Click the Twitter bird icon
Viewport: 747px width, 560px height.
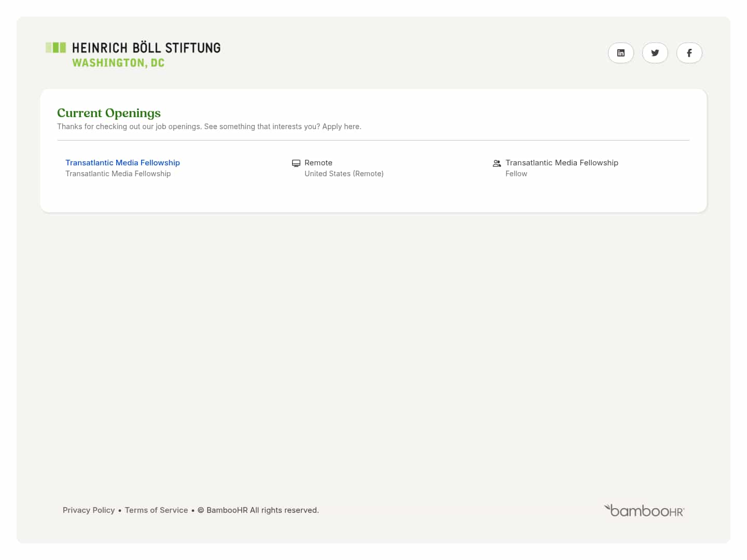(x=655, y=53)
